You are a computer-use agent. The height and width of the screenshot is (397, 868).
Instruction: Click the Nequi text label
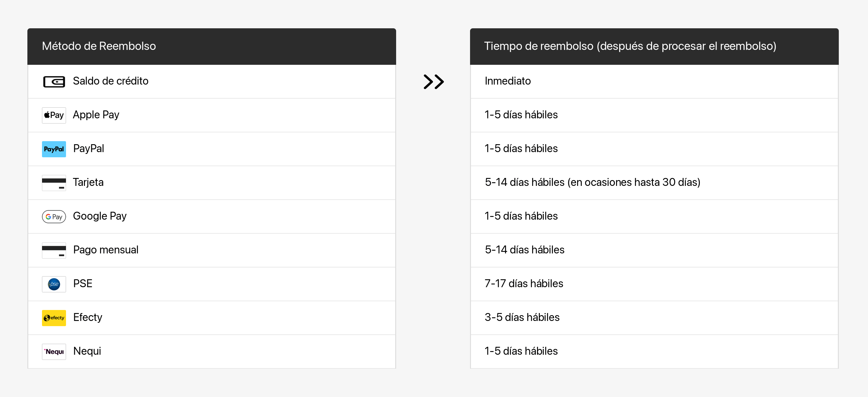coord(87,351)
